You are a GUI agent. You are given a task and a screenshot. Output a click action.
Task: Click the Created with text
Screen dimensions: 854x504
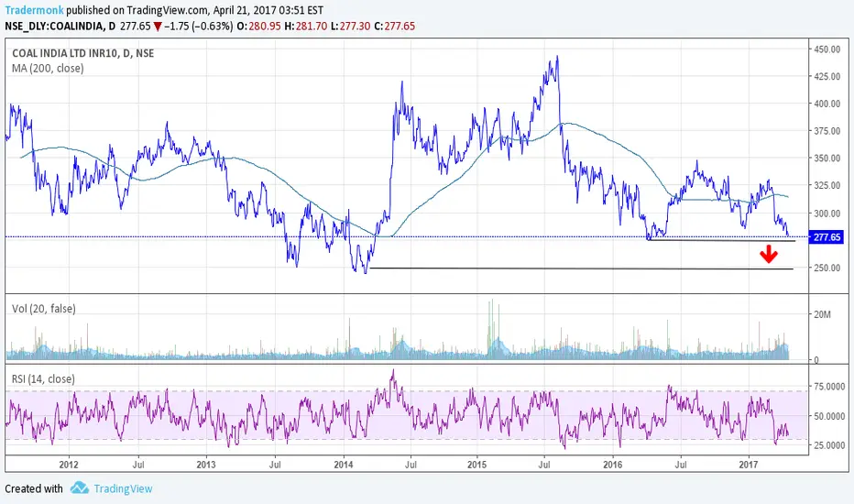[x=34, y=488]
